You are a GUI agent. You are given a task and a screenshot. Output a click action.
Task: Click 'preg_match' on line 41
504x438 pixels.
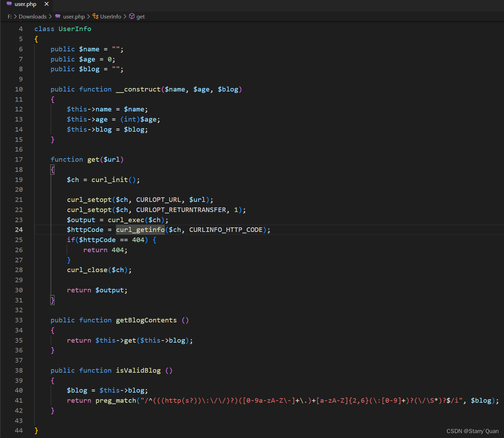pyautogui.click(x=116, y=401)
